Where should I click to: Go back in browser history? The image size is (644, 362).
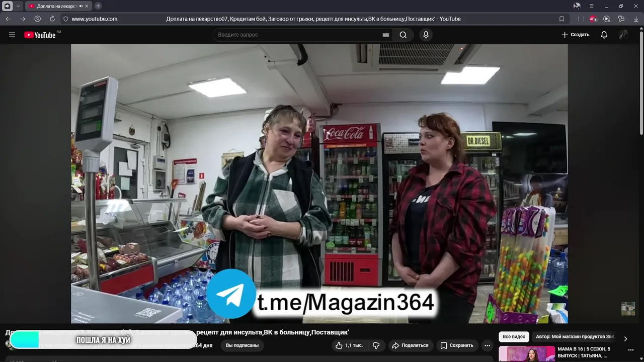pyautogui.click(x=8, y=19)
